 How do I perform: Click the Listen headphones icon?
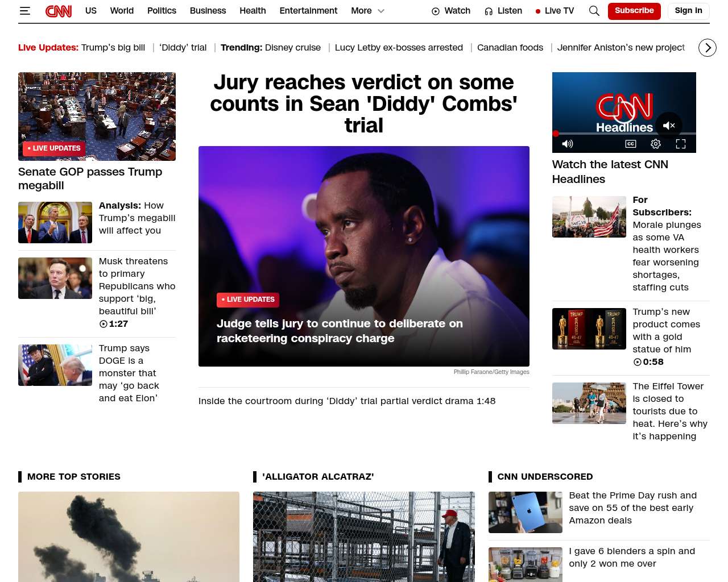(489, 11)
